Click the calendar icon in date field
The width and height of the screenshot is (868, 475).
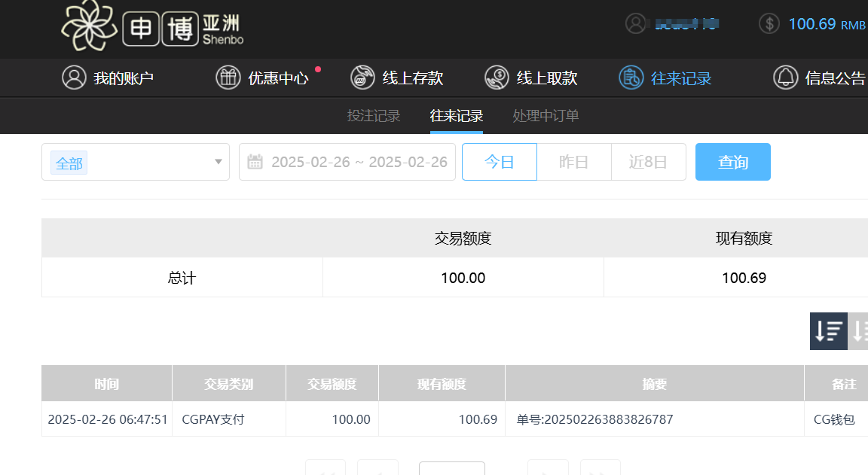tap(255, 162)
